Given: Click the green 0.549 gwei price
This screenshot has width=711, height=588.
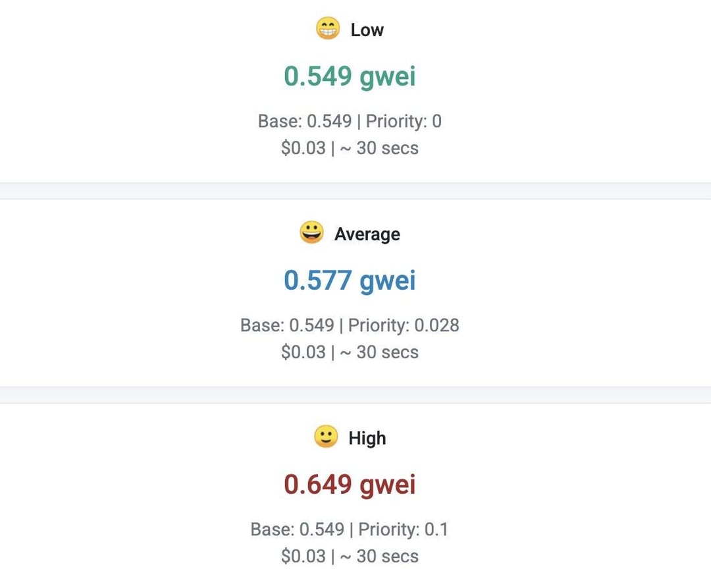Looking at the screenshot, I should tap(350, 76).
